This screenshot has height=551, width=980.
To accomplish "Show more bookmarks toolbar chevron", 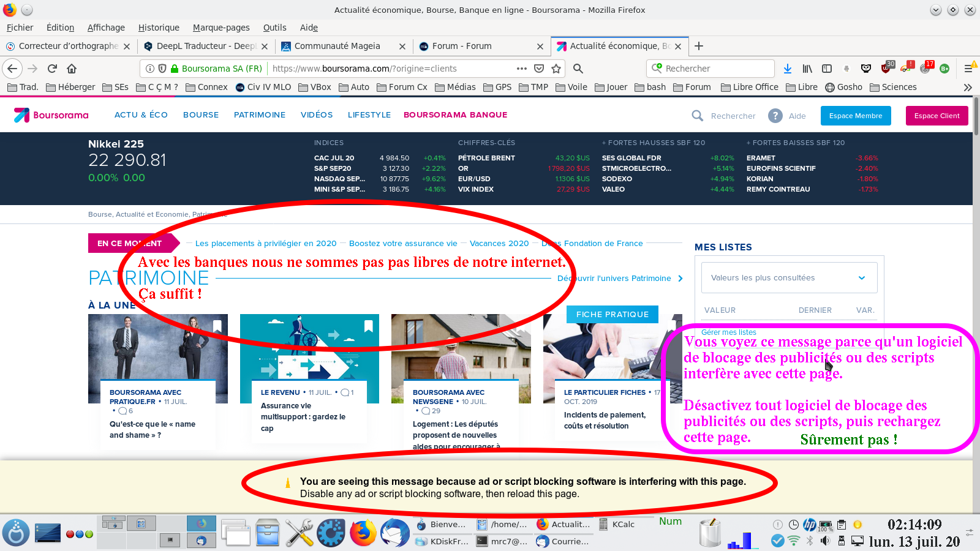I will [968, 87].
